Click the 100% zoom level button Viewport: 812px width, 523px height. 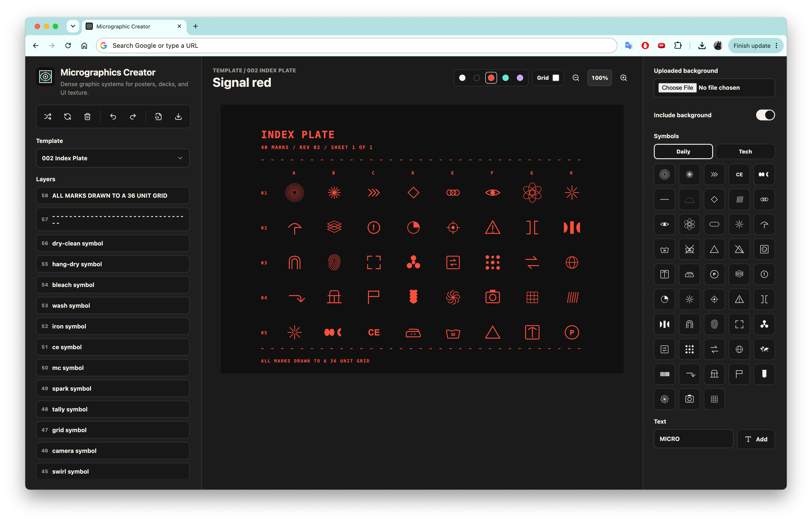point(600,78)
